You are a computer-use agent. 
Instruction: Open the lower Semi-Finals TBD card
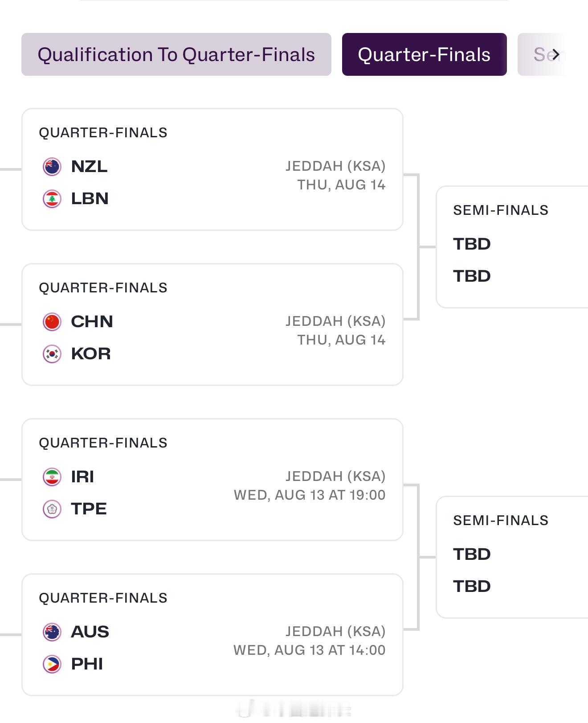(512, 557)
